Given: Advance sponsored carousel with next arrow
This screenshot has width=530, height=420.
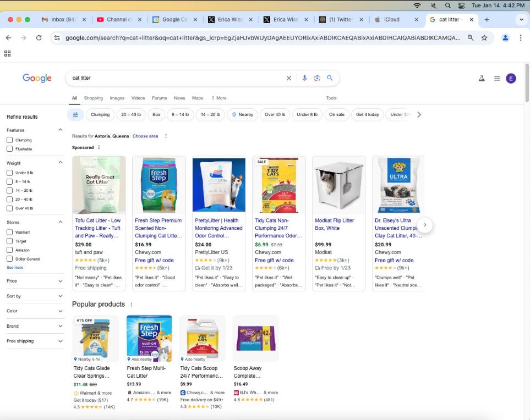Looking at the screenshot, I should click(x=425, y=225).
